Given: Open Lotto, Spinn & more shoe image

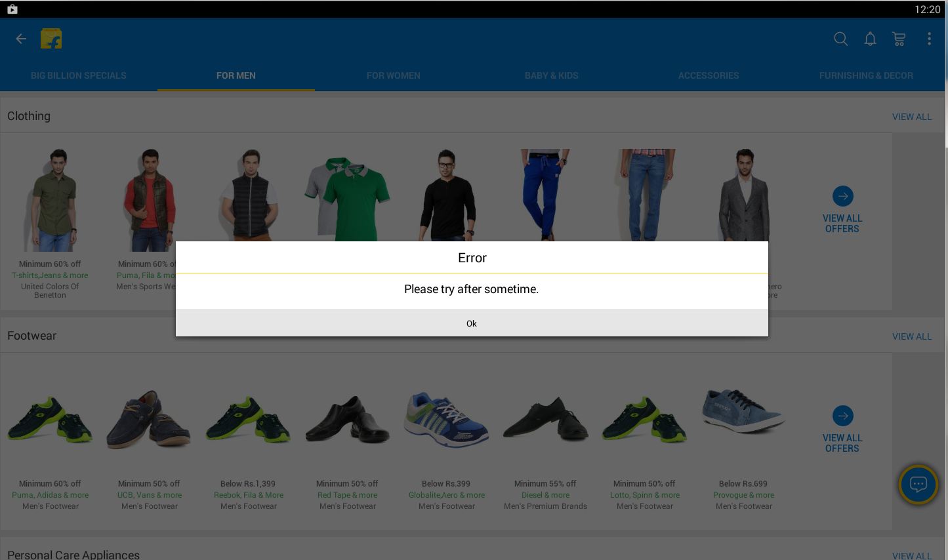Looking at the screenshot, I should [x=645, y=420].
